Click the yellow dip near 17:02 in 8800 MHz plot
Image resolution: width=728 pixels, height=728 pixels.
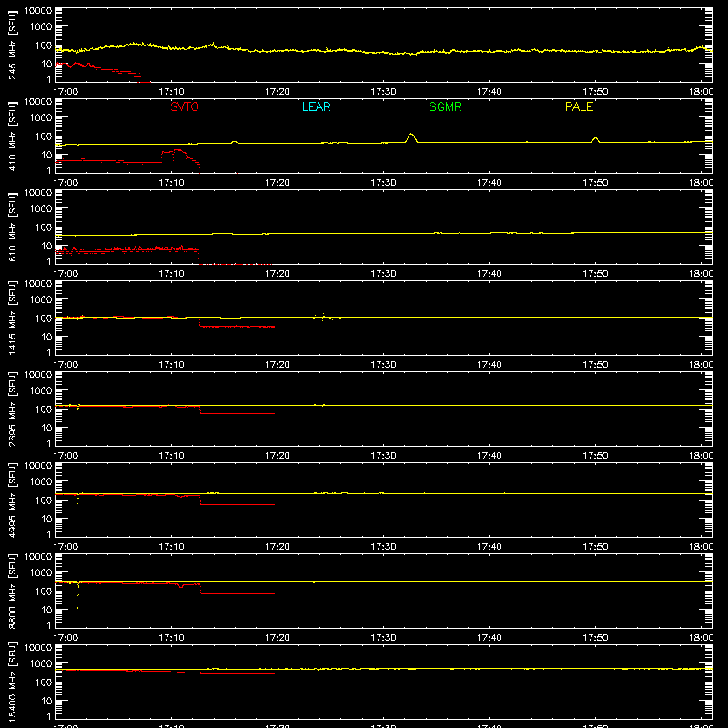coord(78,594)
